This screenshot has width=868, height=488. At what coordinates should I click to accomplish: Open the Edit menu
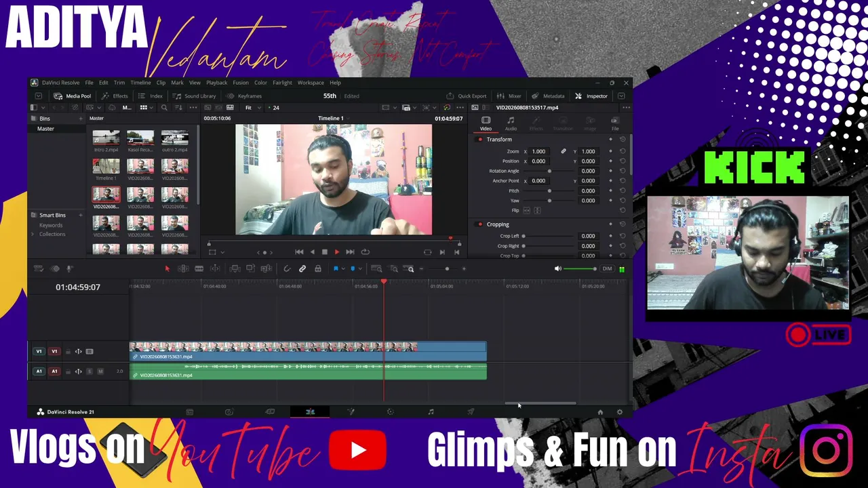[x=103, y=83]
